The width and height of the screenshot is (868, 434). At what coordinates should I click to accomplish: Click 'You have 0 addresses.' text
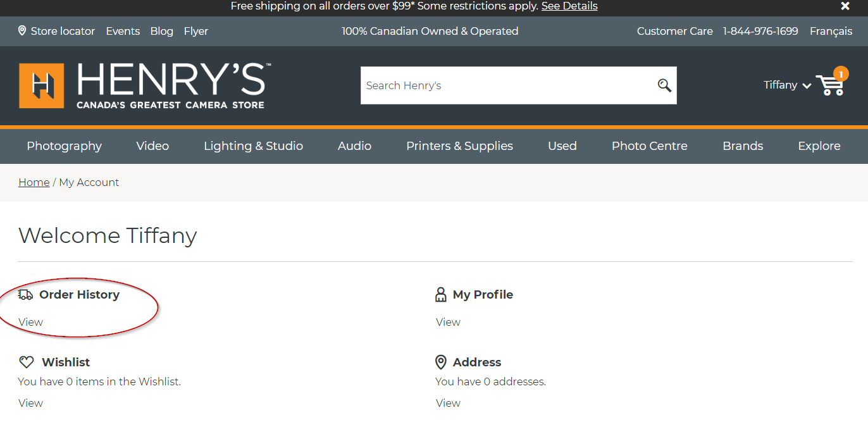(x=490, y=381)
